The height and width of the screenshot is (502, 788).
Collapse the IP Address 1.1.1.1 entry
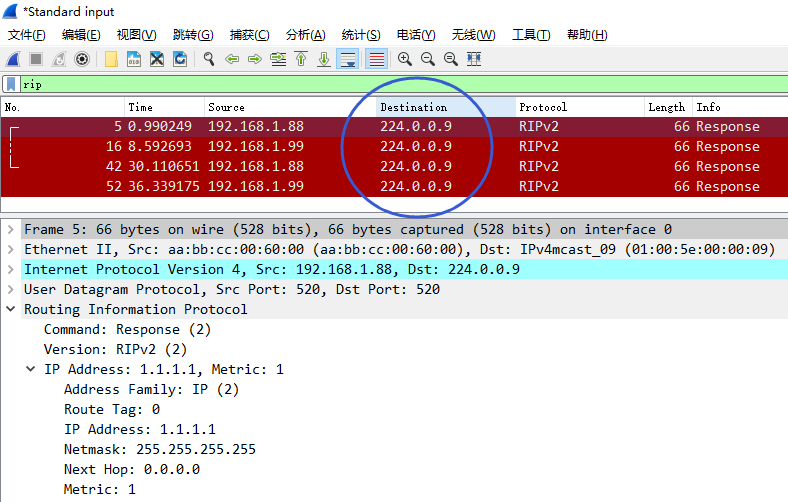click(31, 370)
